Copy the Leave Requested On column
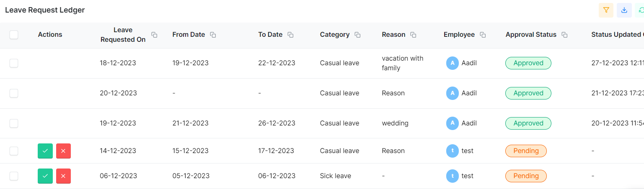 (x=154, y=35)
